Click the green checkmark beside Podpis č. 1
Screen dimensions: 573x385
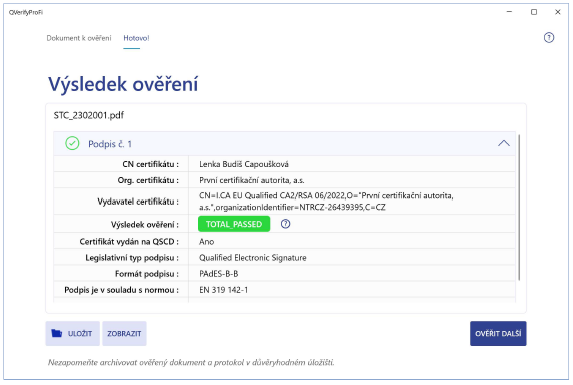72,143
